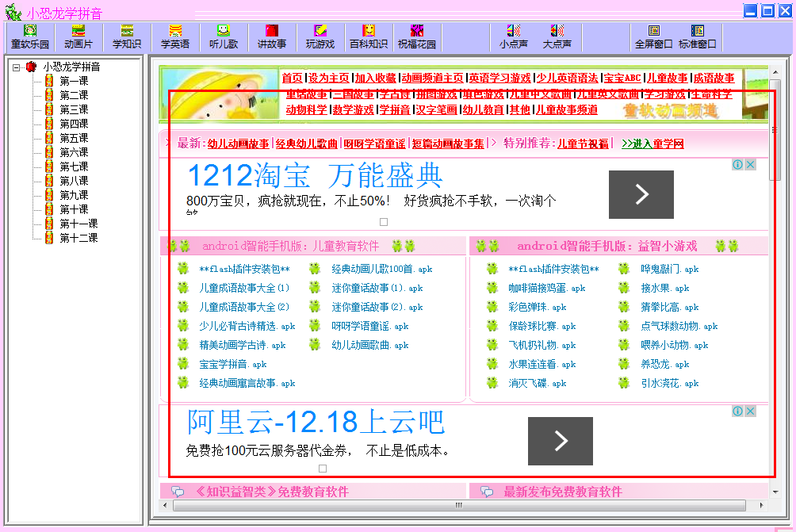Open the 童软乐园 toolbar icon
The width and height of the screenshot is (796, 532).
coord(30,37)
